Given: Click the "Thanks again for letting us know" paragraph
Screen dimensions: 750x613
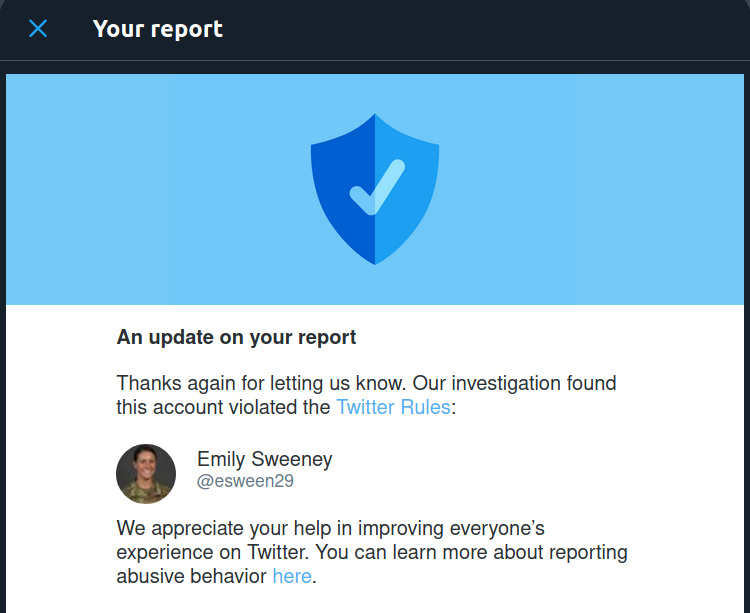Looking at the screenshot, I should tap(366, 395).
